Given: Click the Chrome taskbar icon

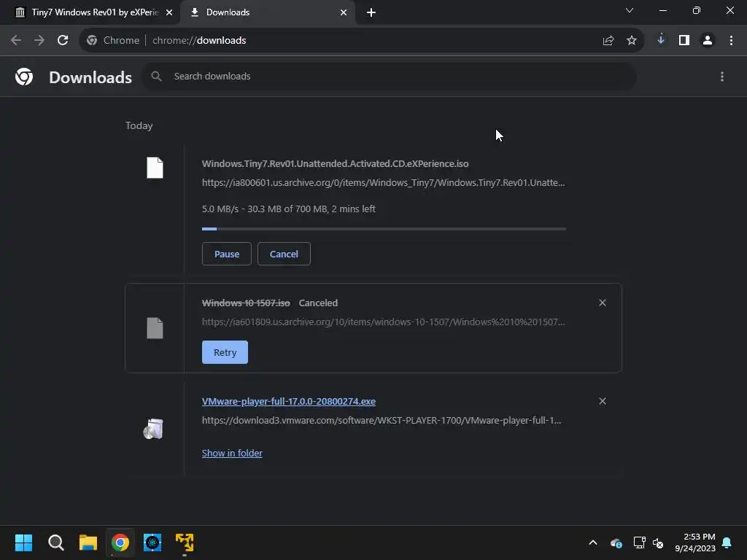Looking at the screenshot, I should click(x=120, y=542).
